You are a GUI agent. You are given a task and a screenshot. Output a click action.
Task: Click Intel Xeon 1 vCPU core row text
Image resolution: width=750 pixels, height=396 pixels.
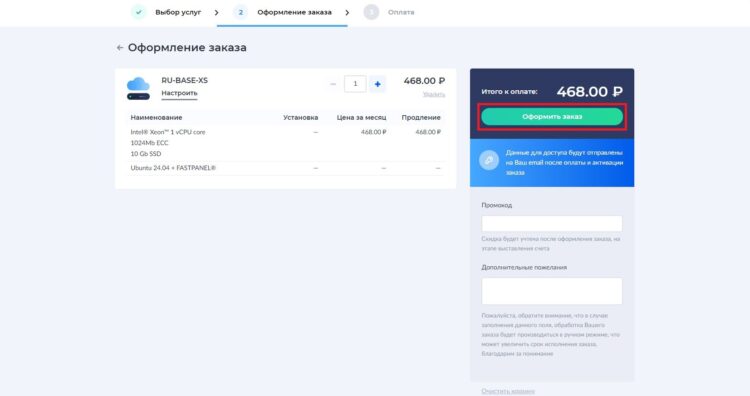tap(168, 132)
